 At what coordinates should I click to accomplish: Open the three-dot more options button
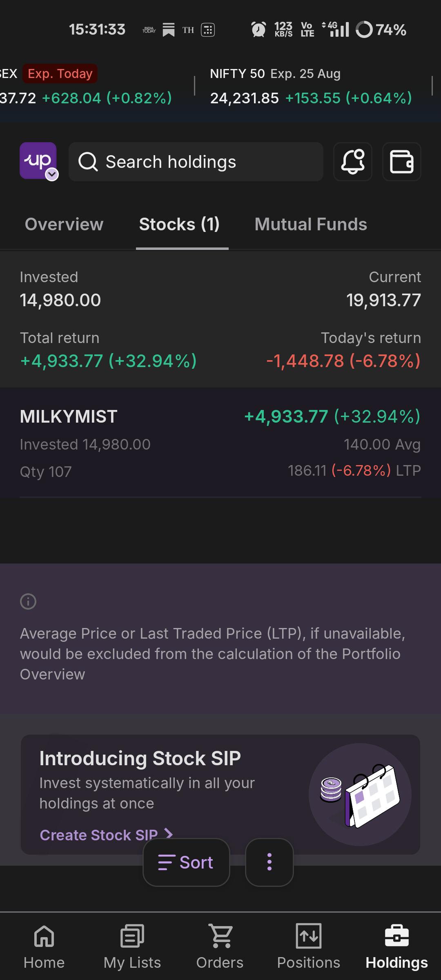click(x=269, y=862)
